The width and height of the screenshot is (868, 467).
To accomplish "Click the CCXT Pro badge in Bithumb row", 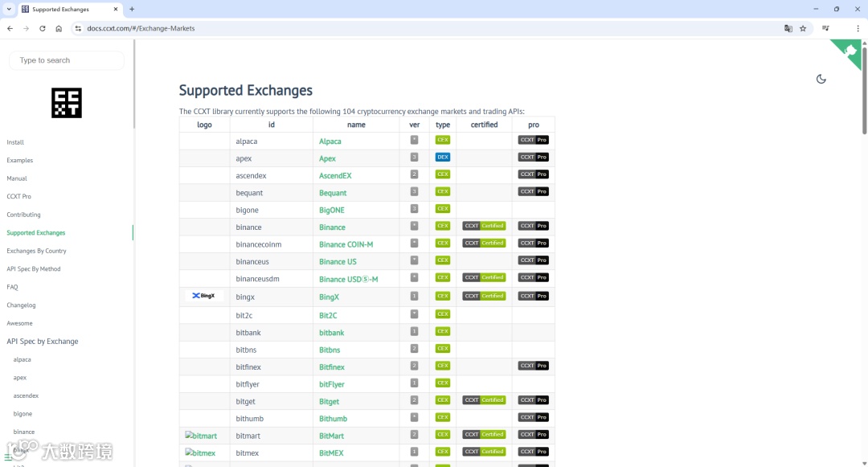I will click(533, 417).
